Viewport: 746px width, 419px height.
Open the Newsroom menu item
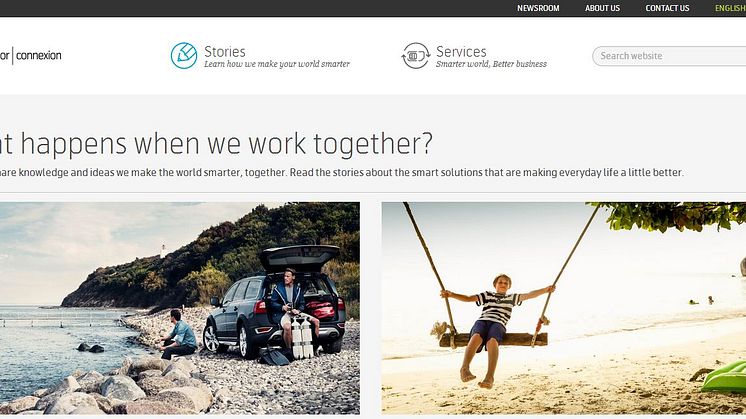[538, 8]
